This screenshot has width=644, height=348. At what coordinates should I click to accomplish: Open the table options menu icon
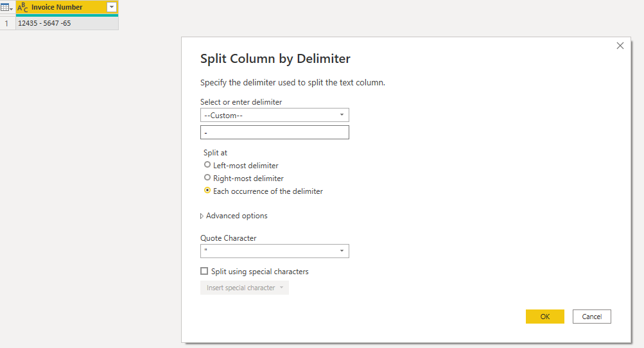pos(6,8)
